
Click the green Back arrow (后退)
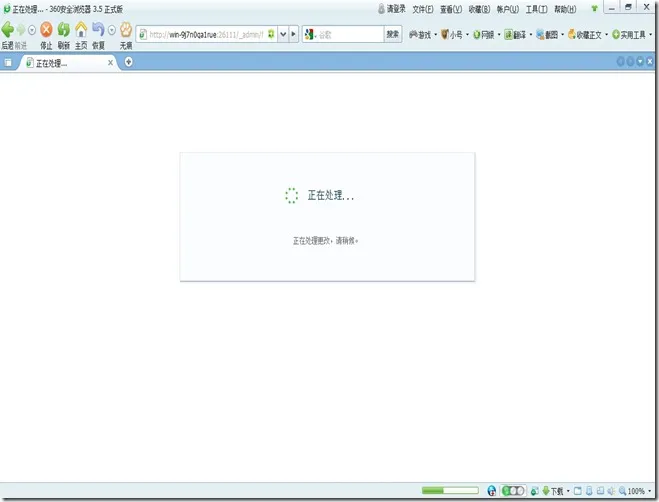[x=8, y=29]
